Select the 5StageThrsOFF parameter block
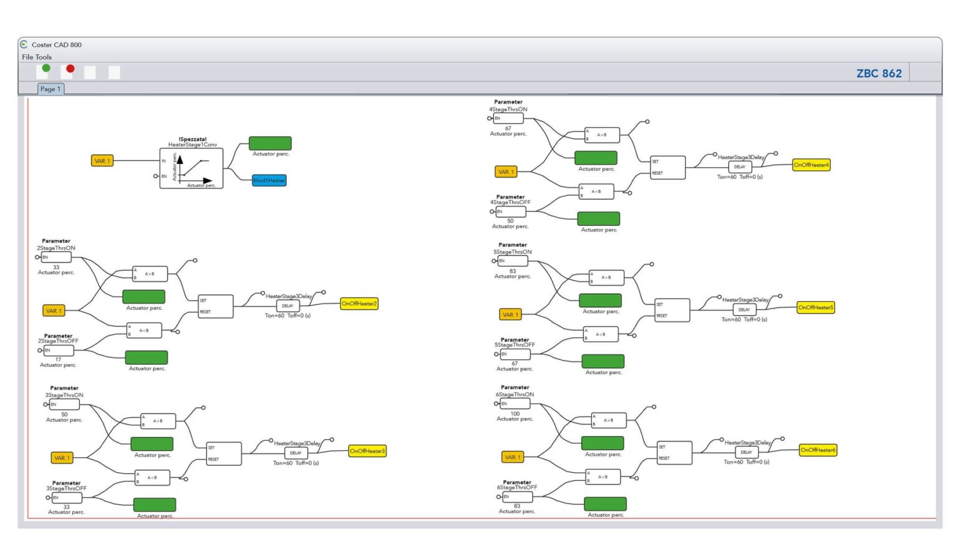The height and width of the screenshot is (560, 958). [x=515, y=354]
